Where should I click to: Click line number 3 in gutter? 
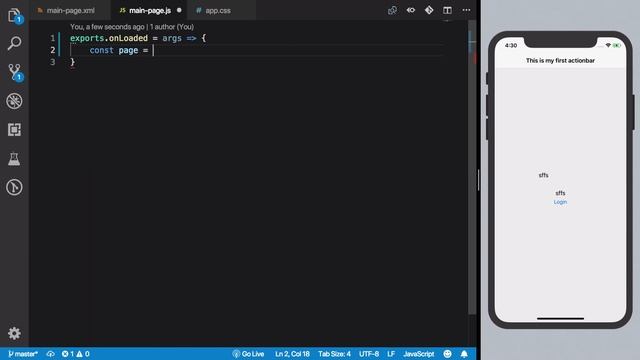[x=53, y=62]
